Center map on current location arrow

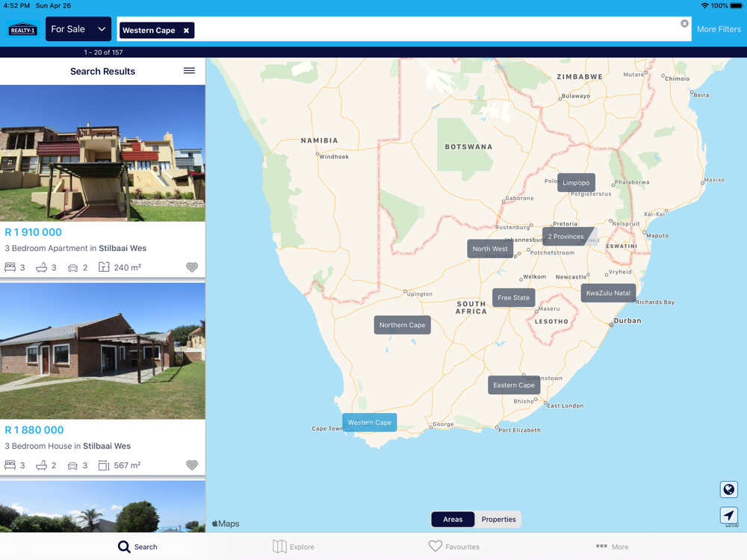(728, 515)
